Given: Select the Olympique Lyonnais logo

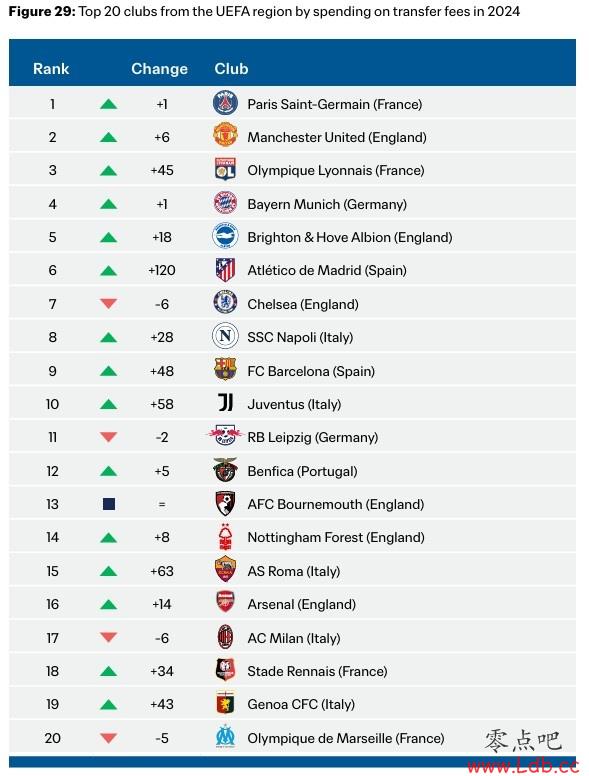Looking at the screenshot, I should [x=225, y=169].
